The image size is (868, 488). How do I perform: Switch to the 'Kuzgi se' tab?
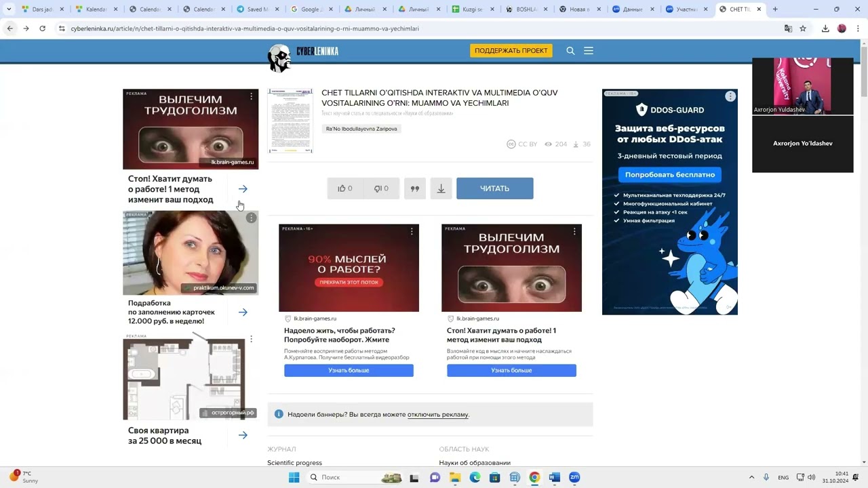coord(473,9)
